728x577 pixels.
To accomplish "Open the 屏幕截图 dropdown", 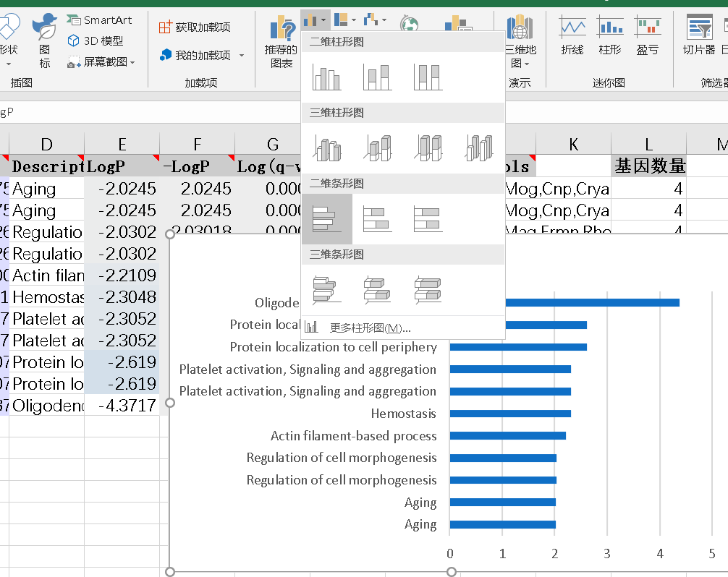I will [x=101, y=61].
